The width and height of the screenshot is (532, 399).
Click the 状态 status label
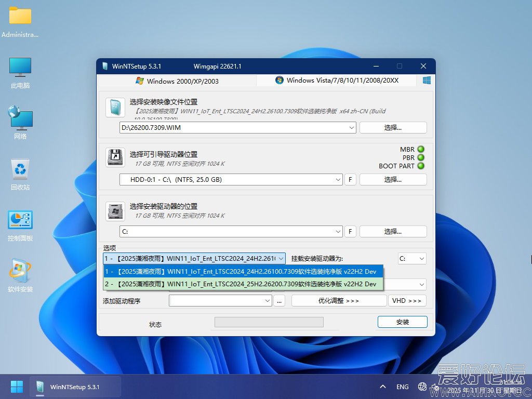click(x=155, y=325)
